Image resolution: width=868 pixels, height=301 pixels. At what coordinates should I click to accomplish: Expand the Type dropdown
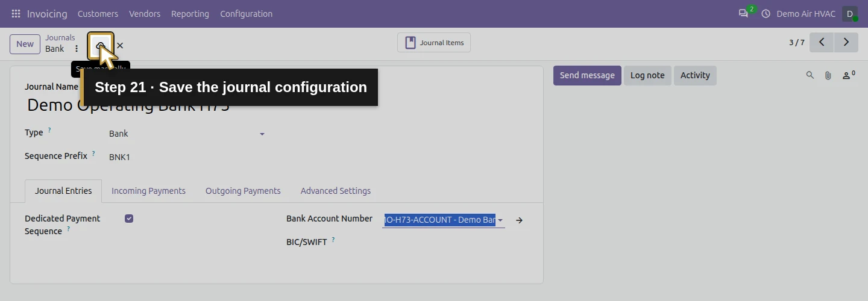(x=262, y=134)
